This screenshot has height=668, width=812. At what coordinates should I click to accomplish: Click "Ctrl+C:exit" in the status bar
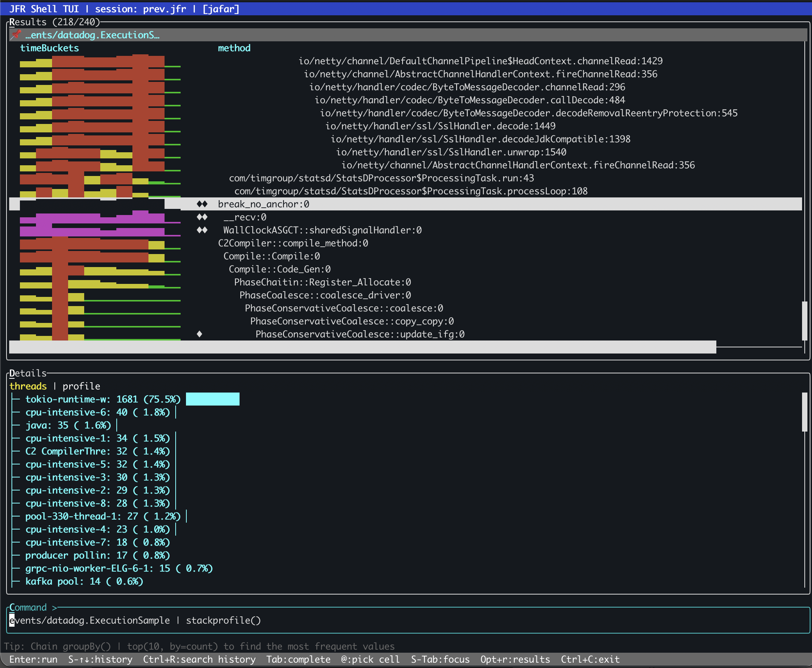click(x=590, y=659)
